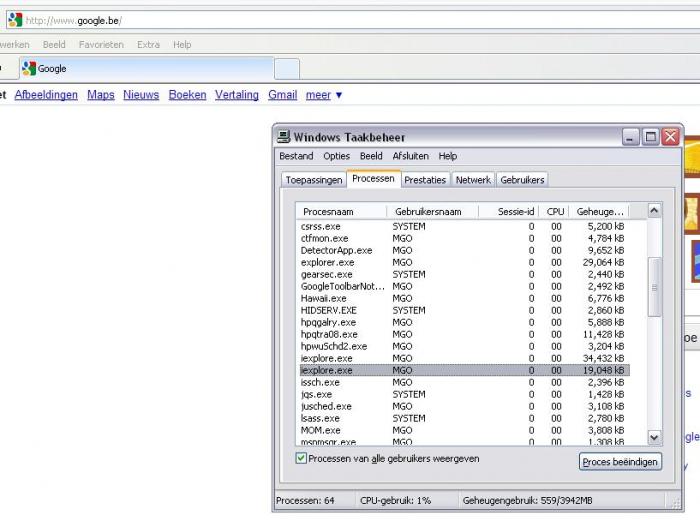This screenshot has width=700, height=527.
Task: Click the 'Proces beëindigen' button
Action: click(620, 462)
